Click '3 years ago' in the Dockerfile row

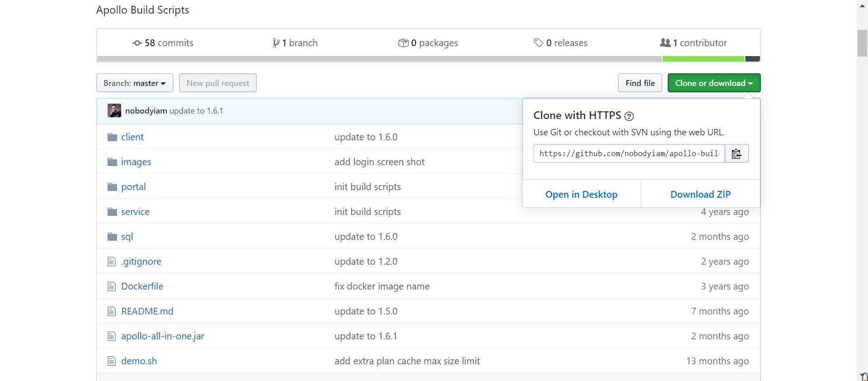pyautogui.click(x=725, y=286)
